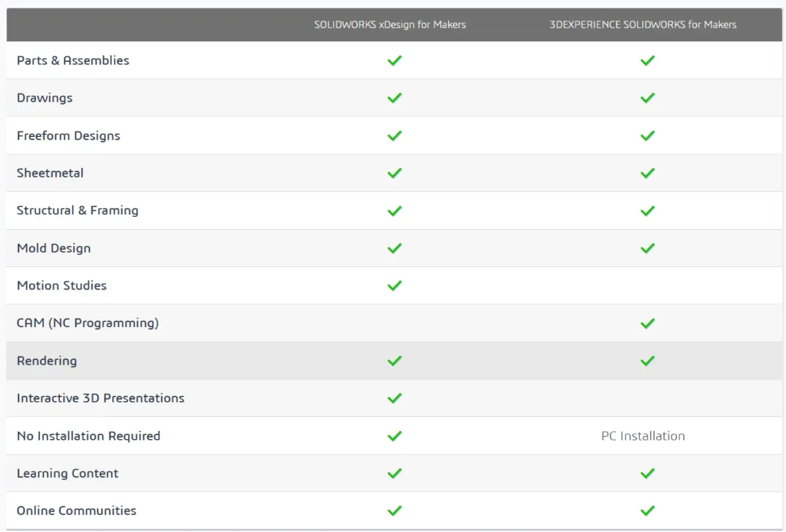Click the Motion Studies label

[62, 286]
